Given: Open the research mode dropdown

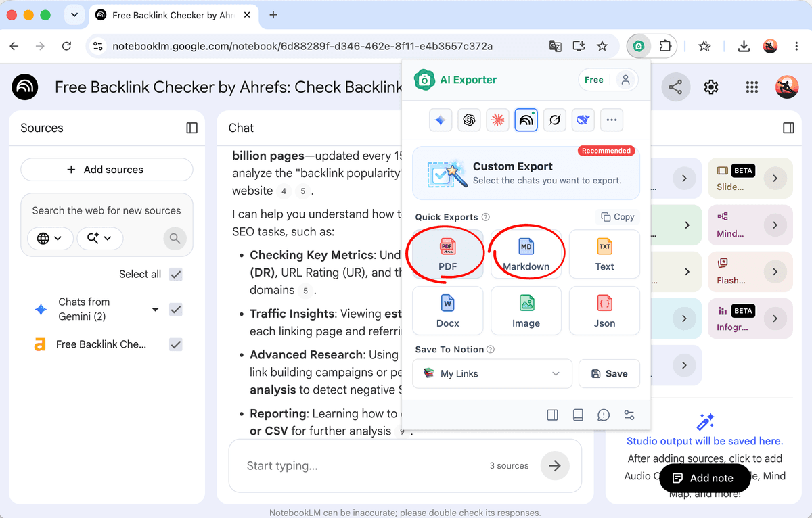Looking at the screenshot, I should coord(99,238).
